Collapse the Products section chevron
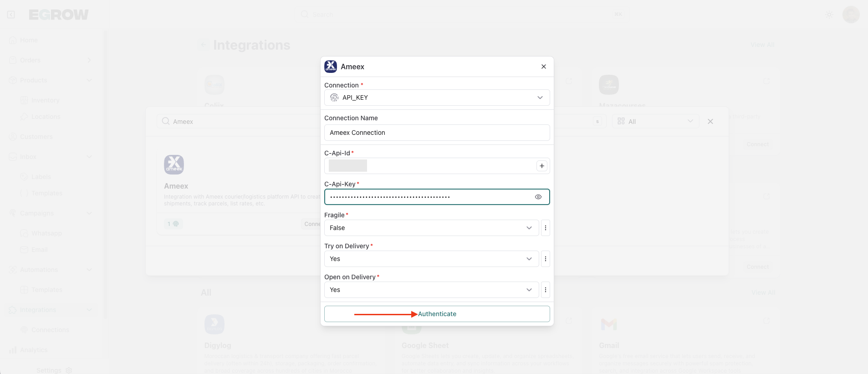 89,80
